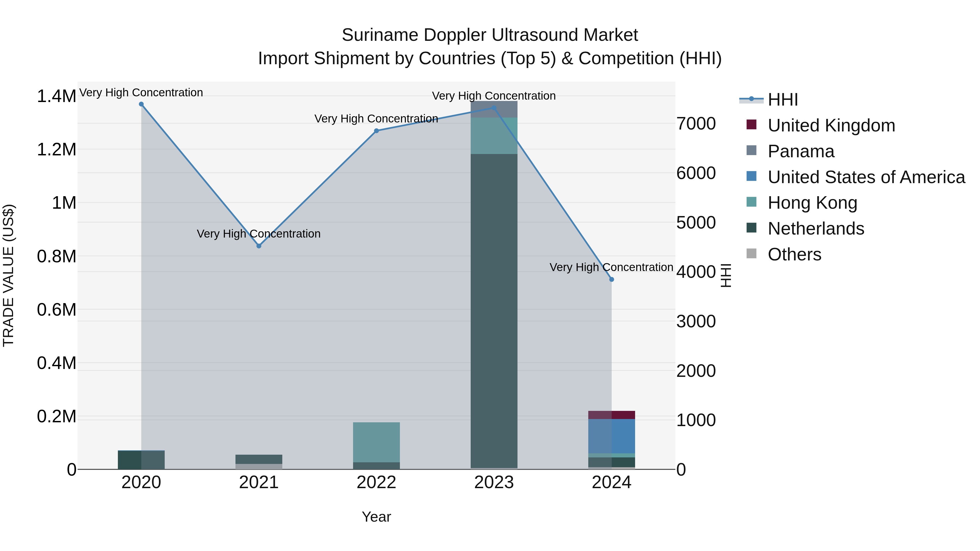The height and width of the screenshot is (551, 980).
Task: Click the 7000 right axis tick
Action: point(696,124)
